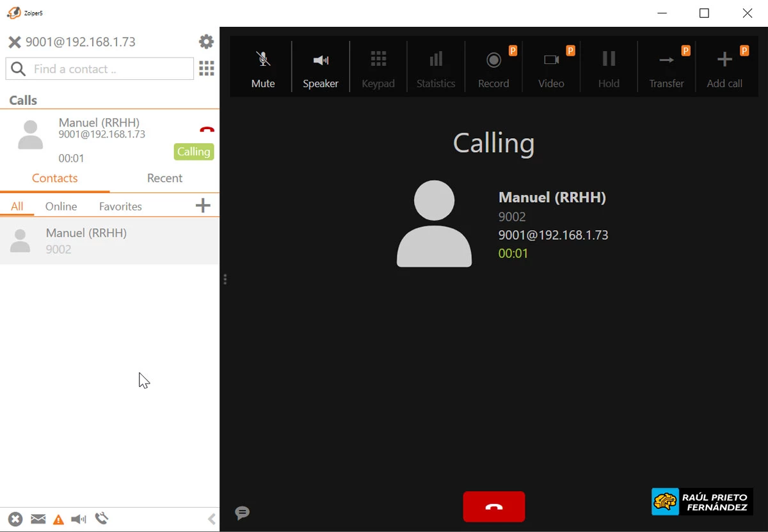Put the call on Hold
The height and width of the screenshot is (532, 768).
[609, 68]
